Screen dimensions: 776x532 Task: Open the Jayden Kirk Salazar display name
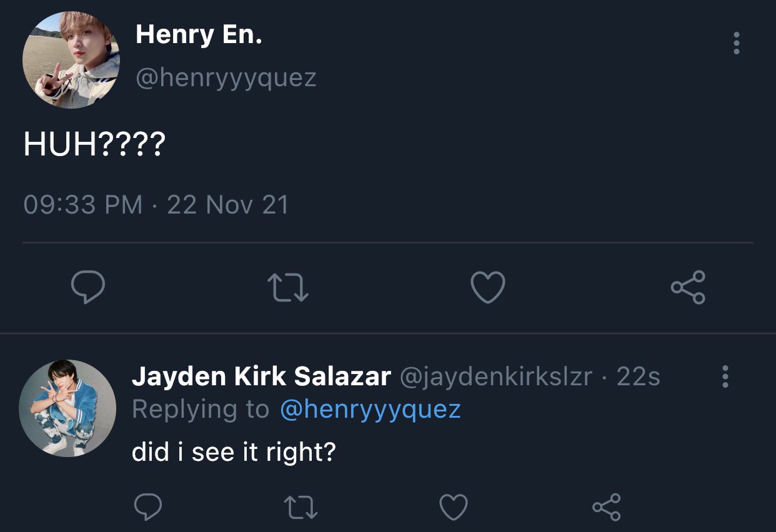coord(262,377)
